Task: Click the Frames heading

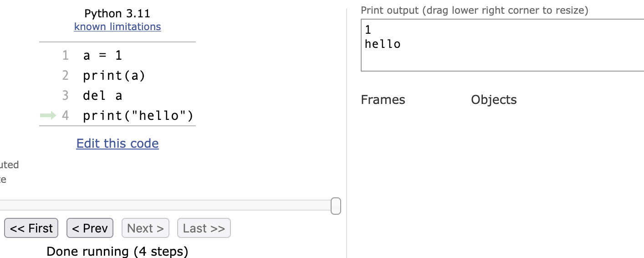Action: [383, 100]
